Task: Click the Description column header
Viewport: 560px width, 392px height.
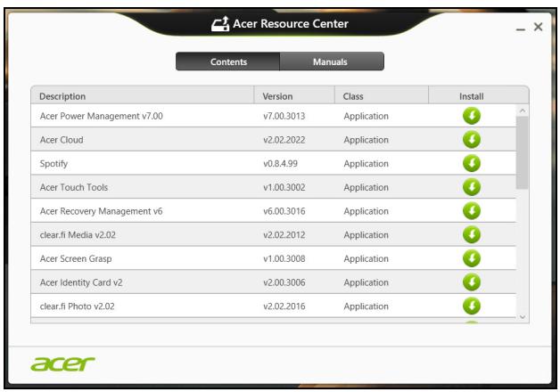Action: (143, 95)
